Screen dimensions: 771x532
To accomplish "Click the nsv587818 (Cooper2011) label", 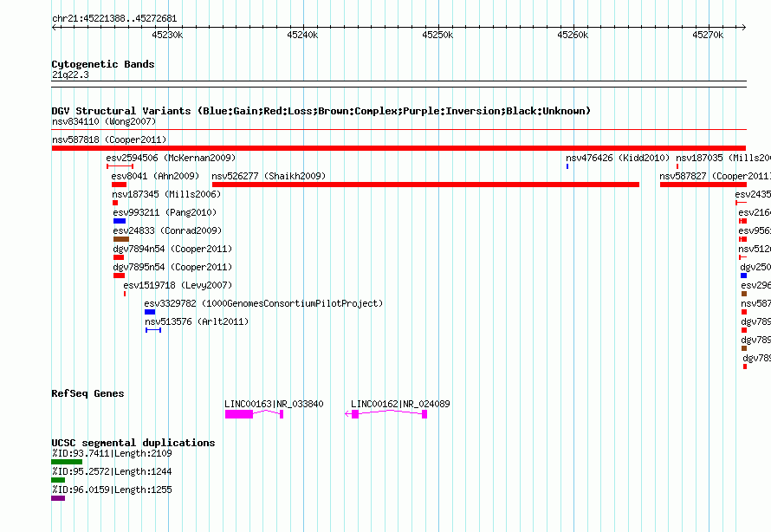I will point(109,139).
